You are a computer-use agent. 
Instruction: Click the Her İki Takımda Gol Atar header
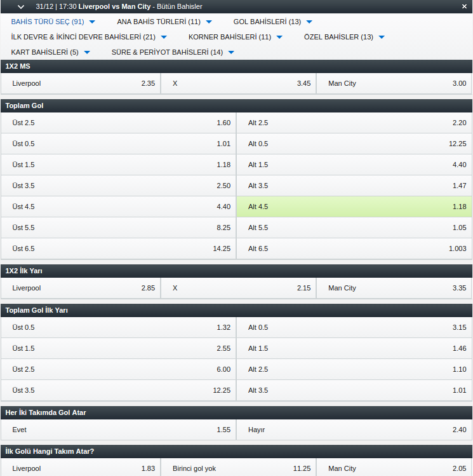(x=236, y=412)
